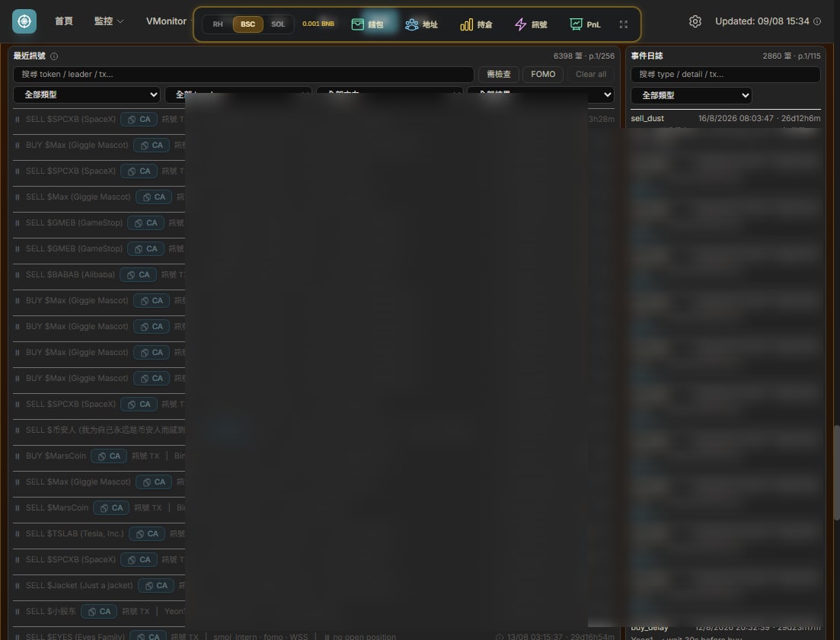
Task: Select the sell_dust event log row
Action: coord(725,118)
